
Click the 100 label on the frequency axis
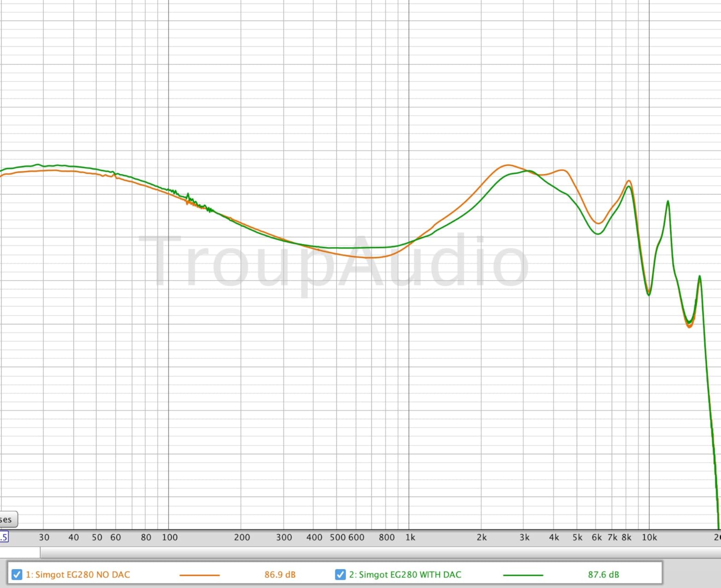[169, 537]
